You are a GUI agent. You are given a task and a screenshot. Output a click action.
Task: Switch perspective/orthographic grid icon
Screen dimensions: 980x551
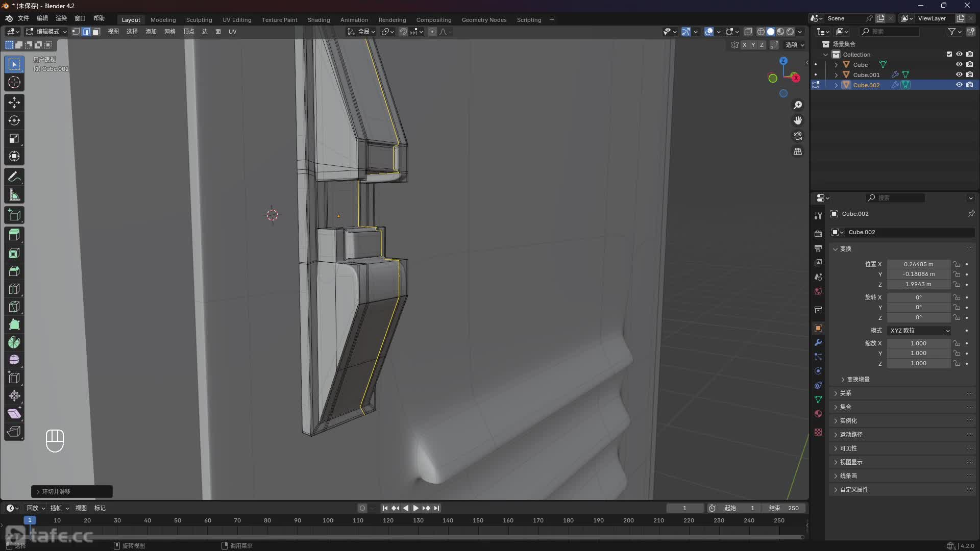(x=798, y=152)
